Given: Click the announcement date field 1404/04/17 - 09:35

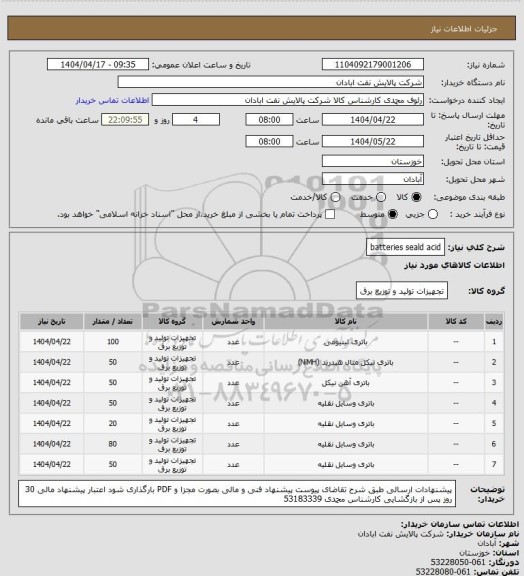Looking at the screenshot, I should tap(98, 64).
